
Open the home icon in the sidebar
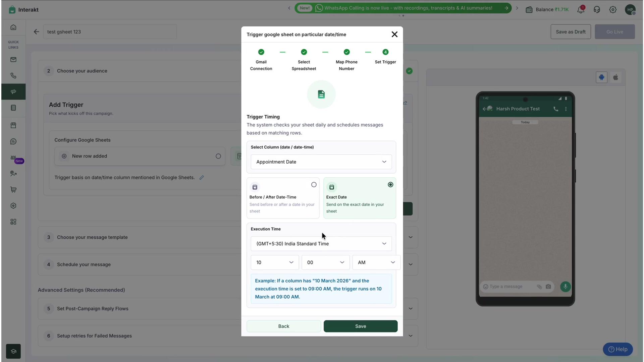(x=13, y=27)
